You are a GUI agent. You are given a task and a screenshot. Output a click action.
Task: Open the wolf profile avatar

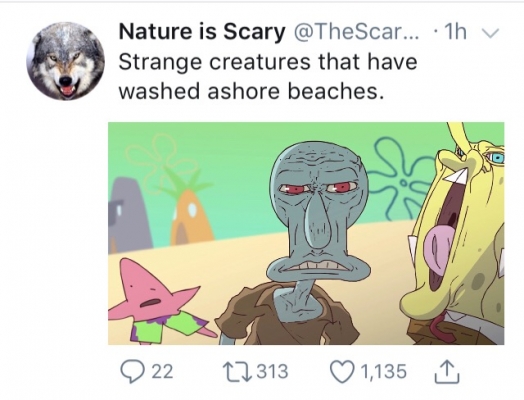pos(66,61)
